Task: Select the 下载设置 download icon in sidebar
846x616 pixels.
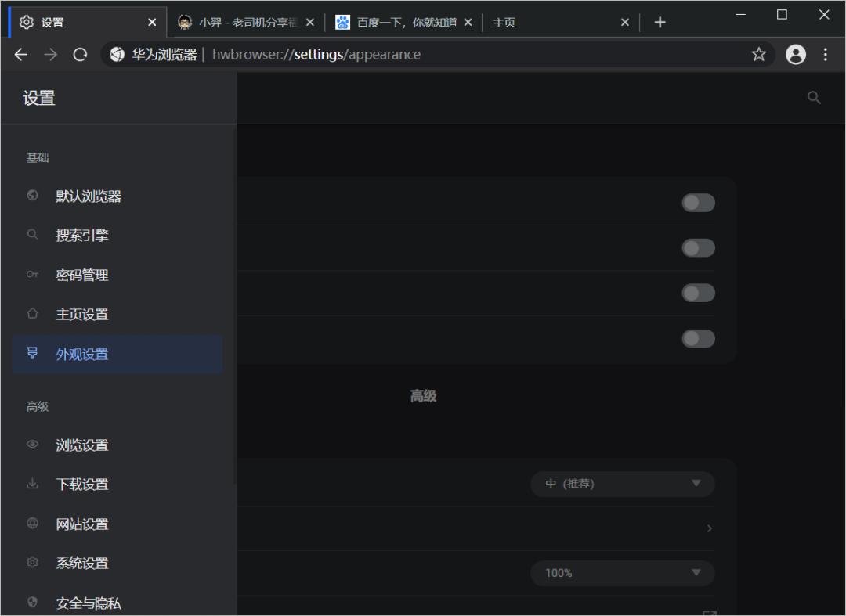Action: click(x=32, y=484)
